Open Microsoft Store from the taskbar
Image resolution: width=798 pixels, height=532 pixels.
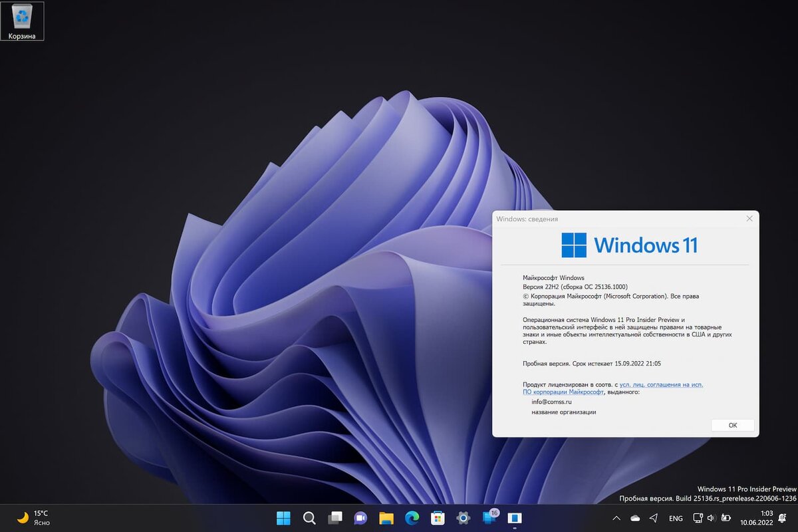coord(438,518)
